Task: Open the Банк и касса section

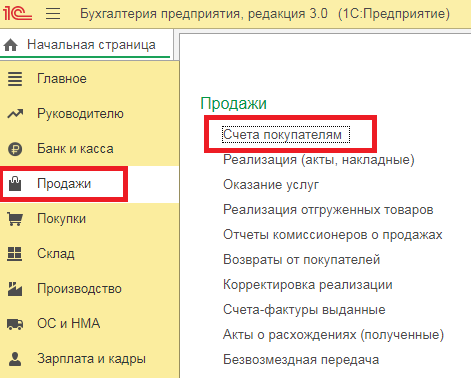Action: [89, 149]
